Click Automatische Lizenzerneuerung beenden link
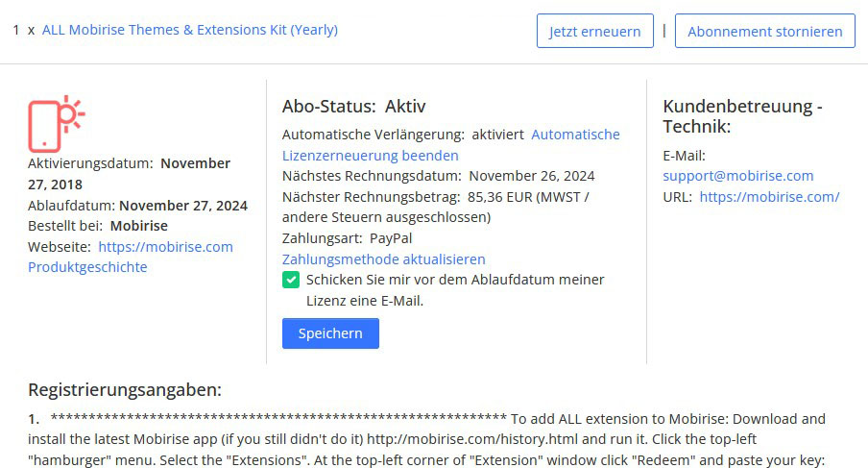 pos(370,155)
